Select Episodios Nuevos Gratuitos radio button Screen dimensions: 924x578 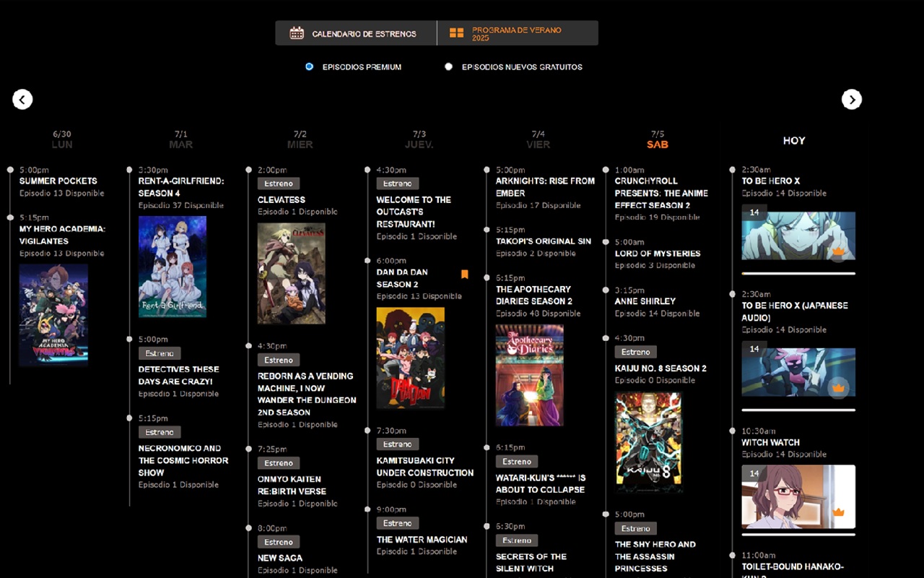point(448,66)
